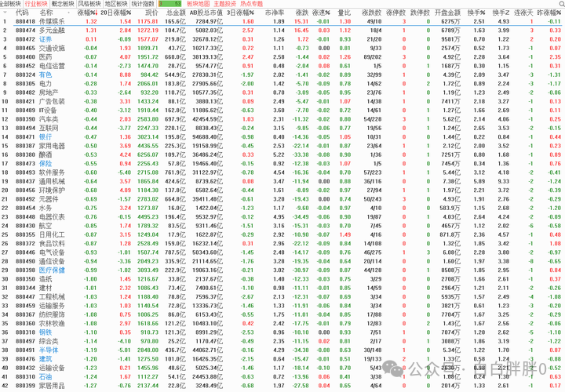The width and height of the screenshot is (565, 392).
Task: Sort by the 代码 column header
Action: pos(22,13)
